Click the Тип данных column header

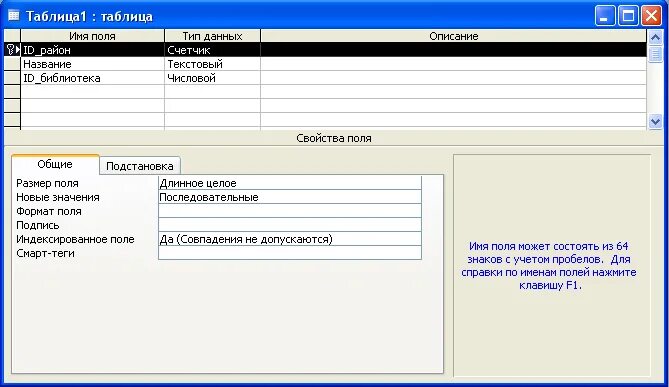212,36
